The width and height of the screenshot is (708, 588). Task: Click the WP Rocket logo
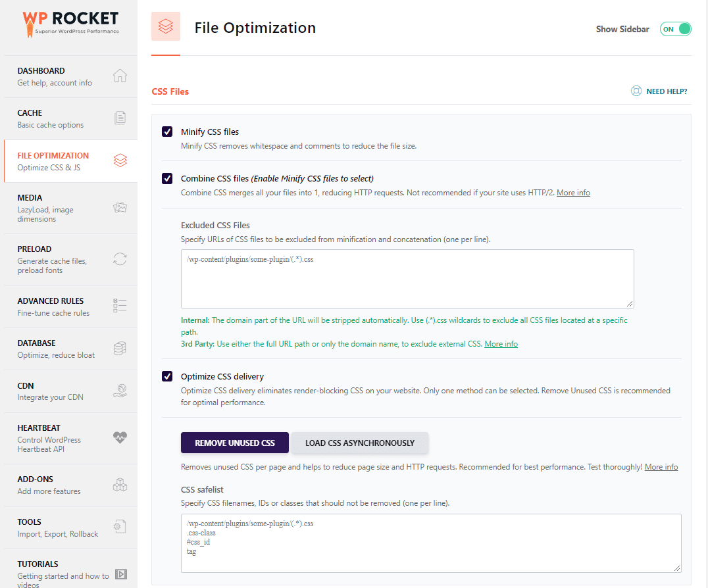(70, 24)
